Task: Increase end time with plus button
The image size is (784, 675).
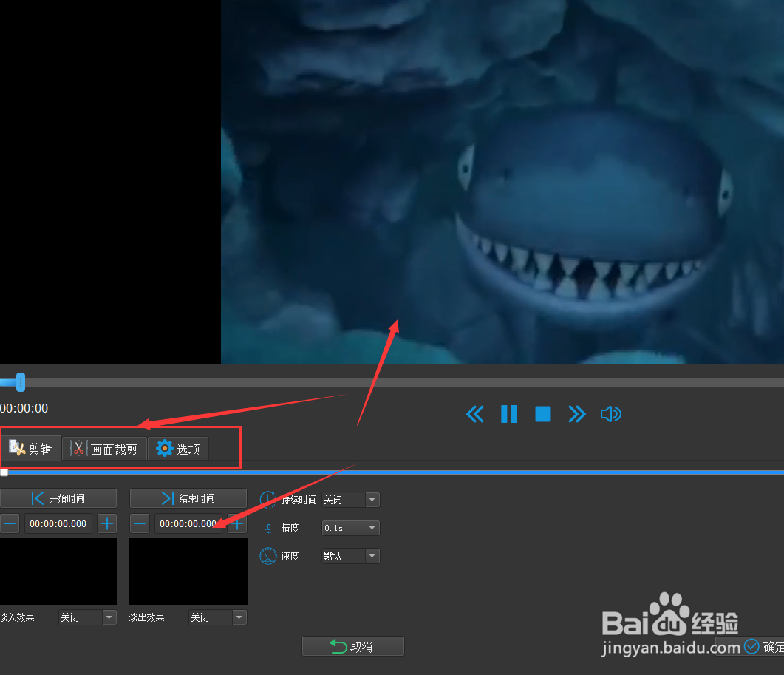Action: [x=237, y=524]
